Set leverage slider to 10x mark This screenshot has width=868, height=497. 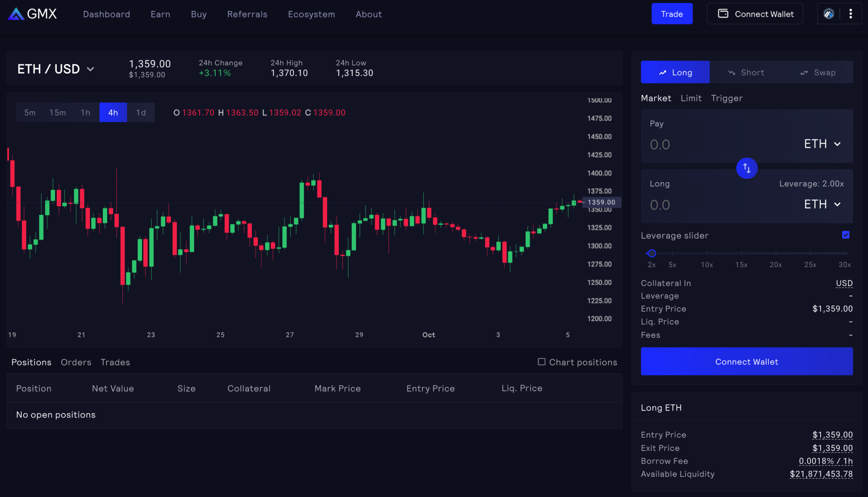click(x=707, y=253)
